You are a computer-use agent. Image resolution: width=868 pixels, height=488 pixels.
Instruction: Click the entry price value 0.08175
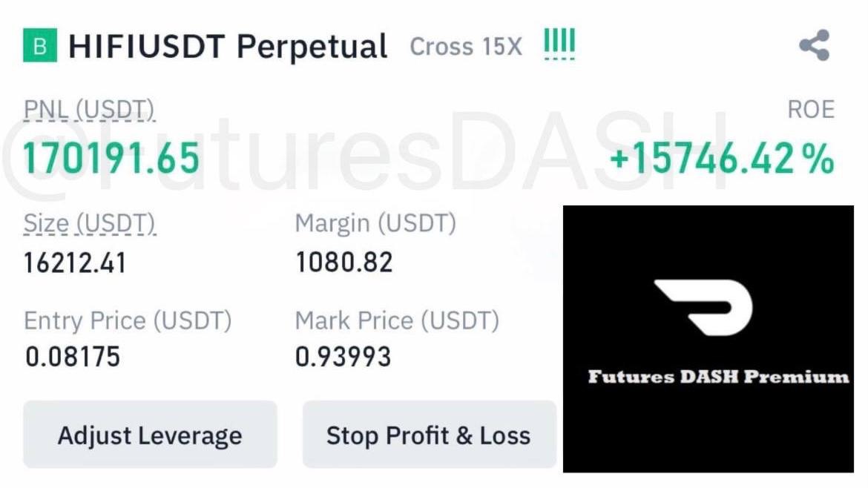tap(73, 356)
